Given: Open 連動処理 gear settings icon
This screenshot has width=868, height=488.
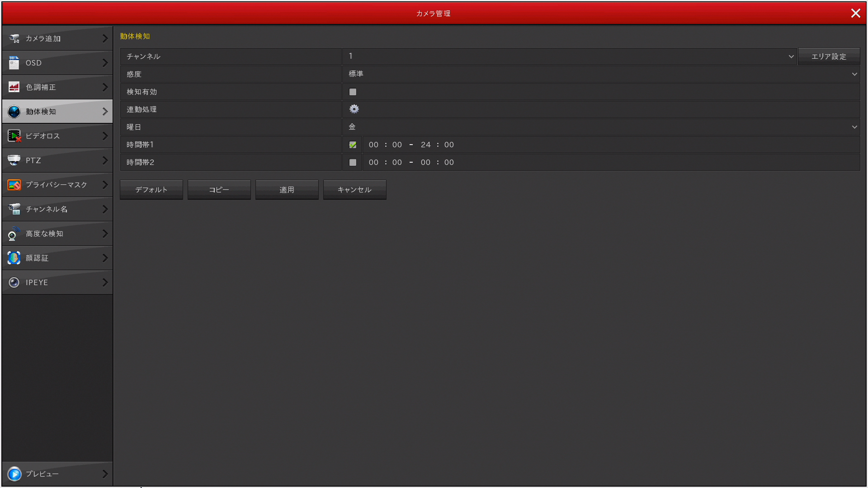Looking at the screenshot, I should pyautogui.click(x=354, y=109).
